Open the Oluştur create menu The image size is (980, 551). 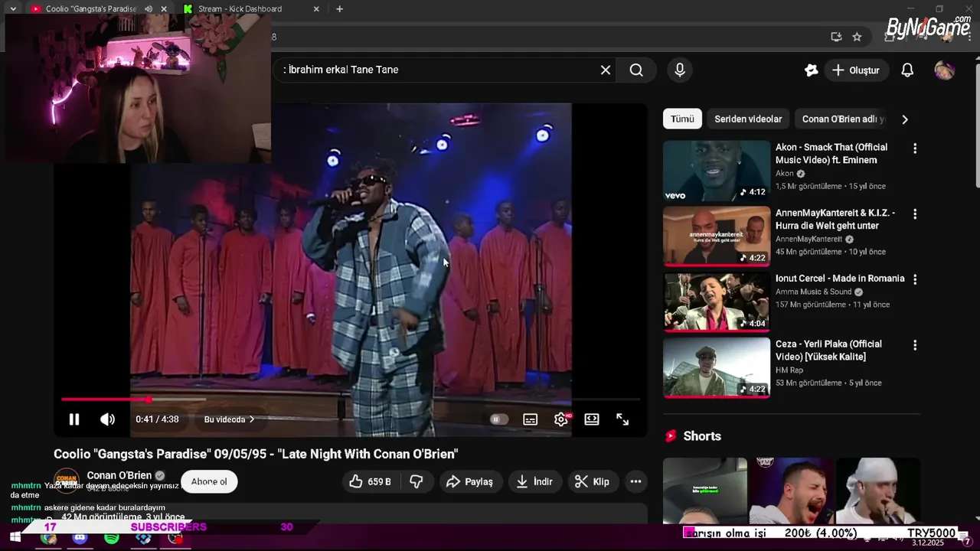pos(856,70)
